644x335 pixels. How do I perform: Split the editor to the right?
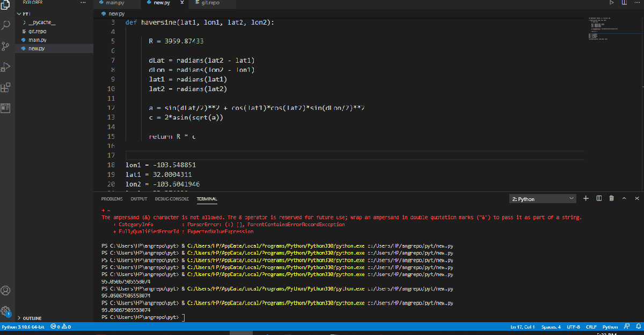click(x=624, y=3)
